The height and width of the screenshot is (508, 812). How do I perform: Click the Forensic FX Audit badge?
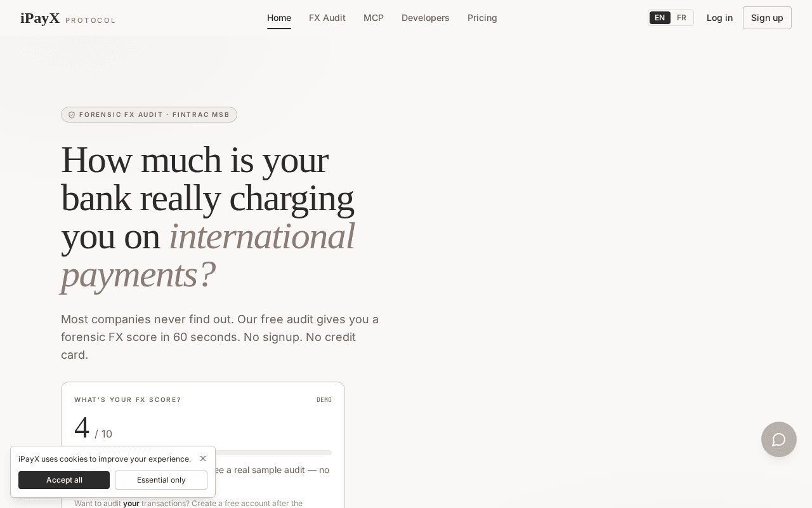(149, 115)
